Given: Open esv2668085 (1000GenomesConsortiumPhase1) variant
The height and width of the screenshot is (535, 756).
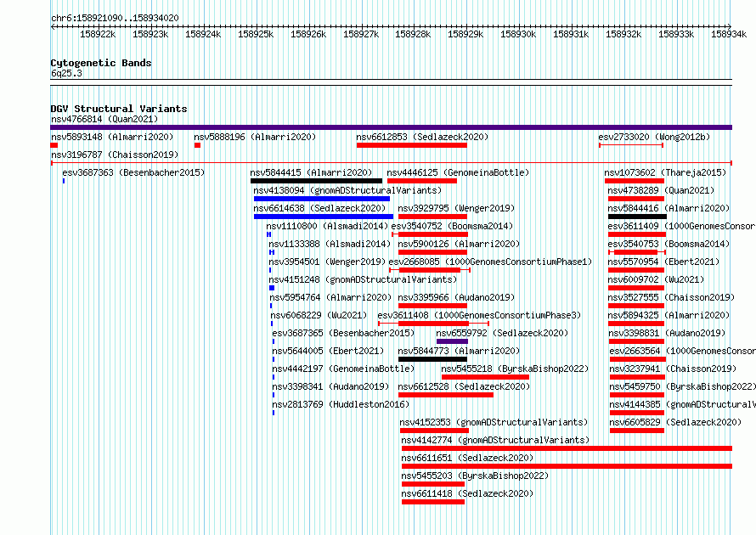Looking at the screenshot, I should (490, 262).
